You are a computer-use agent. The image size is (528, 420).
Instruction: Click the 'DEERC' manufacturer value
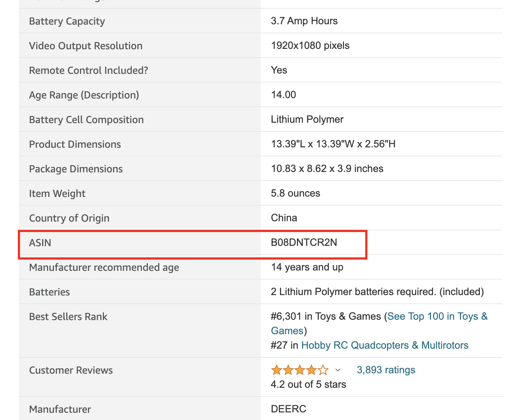click(x=289, y=409)
